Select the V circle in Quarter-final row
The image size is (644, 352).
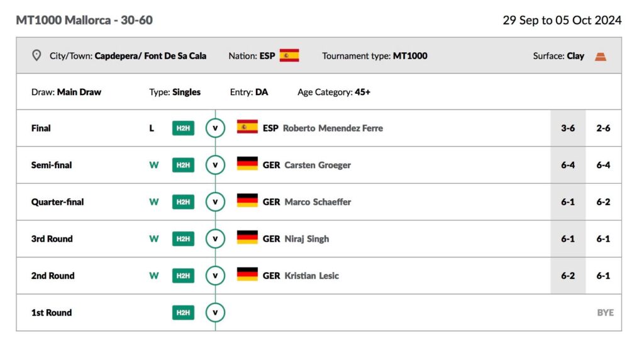215,202
